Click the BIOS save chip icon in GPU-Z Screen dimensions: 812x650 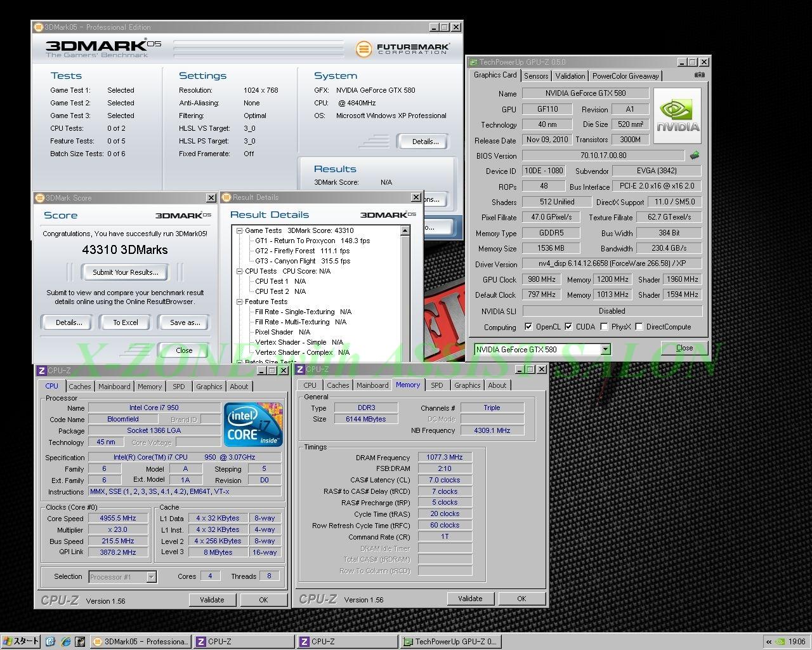coord(695,155)
